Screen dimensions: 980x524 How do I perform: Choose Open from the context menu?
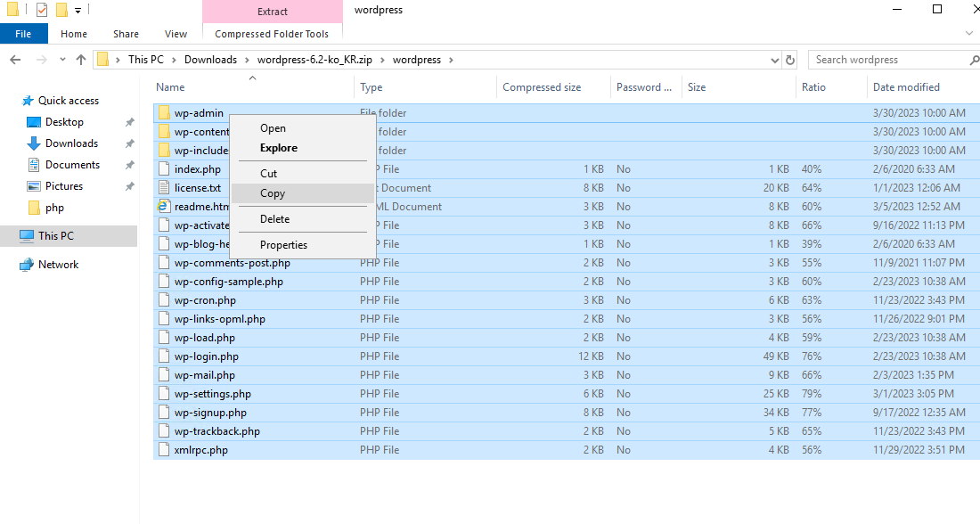pos(303,128)
